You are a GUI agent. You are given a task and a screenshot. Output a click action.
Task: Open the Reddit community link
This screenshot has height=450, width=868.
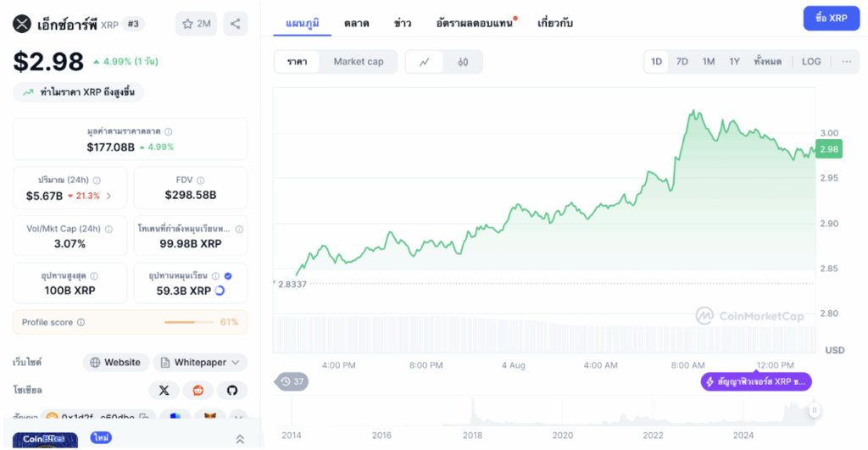198,390
